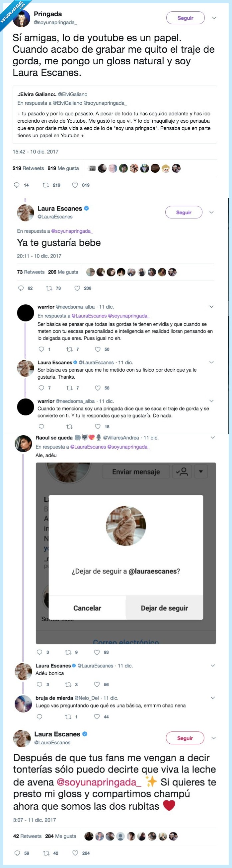Reply to the 'Adéu bonica' tweet
232x868 pixels.
pyautogui.click(x=39, y=684)
